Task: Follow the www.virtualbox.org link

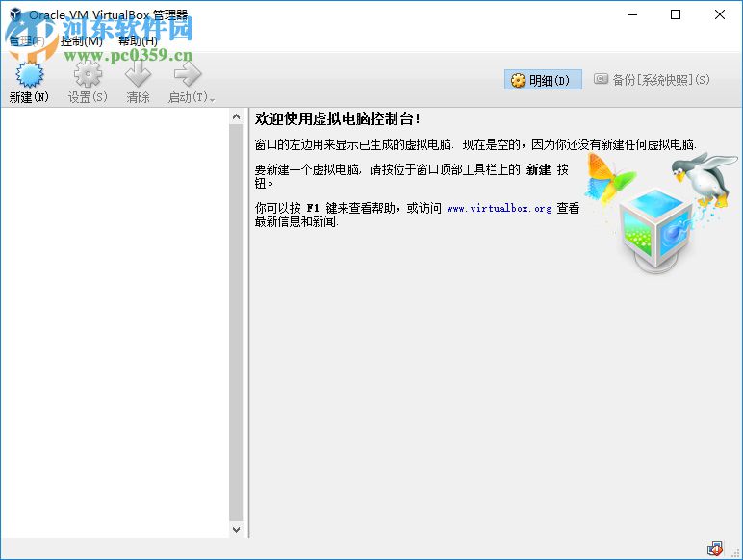Action: click(499, 208)
